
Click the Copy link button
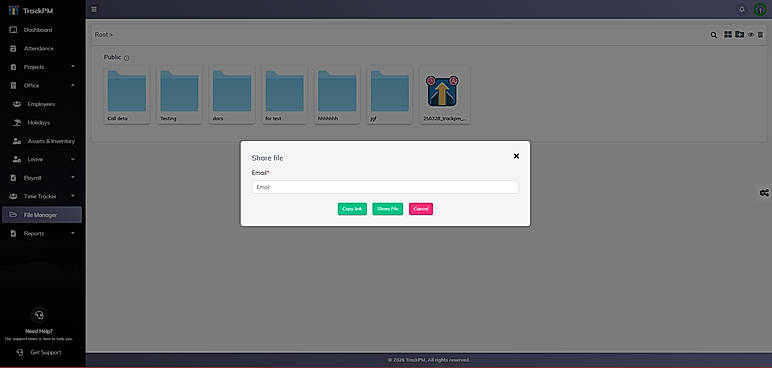pos(352,209)
